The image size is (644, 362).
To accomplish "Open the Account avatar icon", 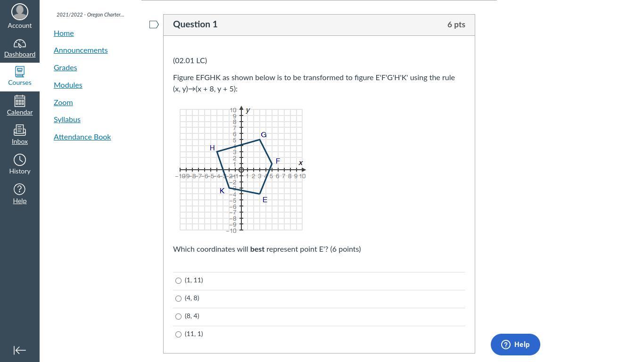I will click(x=19, y=12).
